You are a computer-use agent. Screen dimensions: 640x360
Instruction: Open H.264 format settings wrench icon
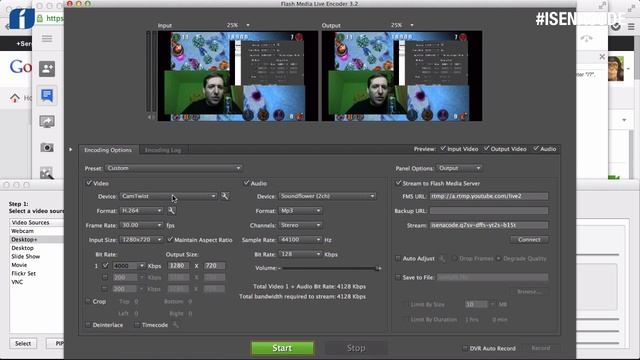(x=171, y=211)
